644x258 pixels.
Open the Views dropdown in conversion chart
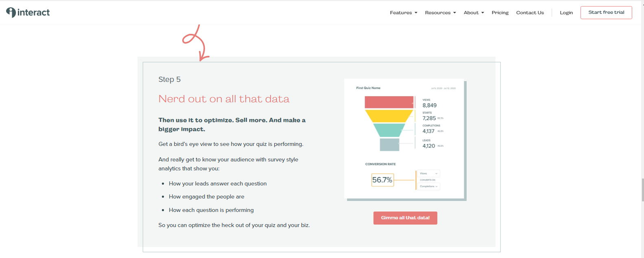tap(428, 174)
